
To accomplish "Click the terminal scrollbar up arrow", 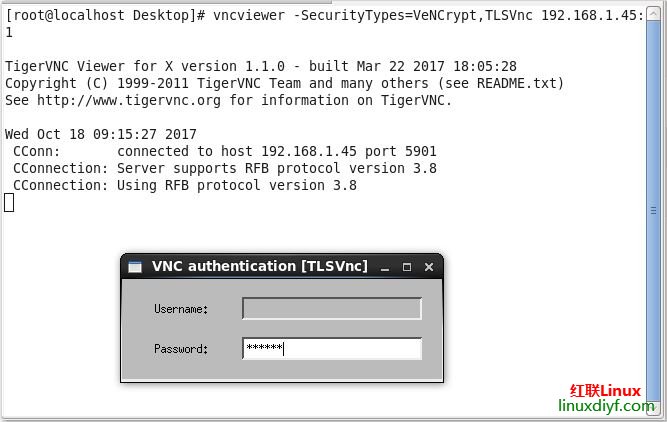I will pos(655,12).
